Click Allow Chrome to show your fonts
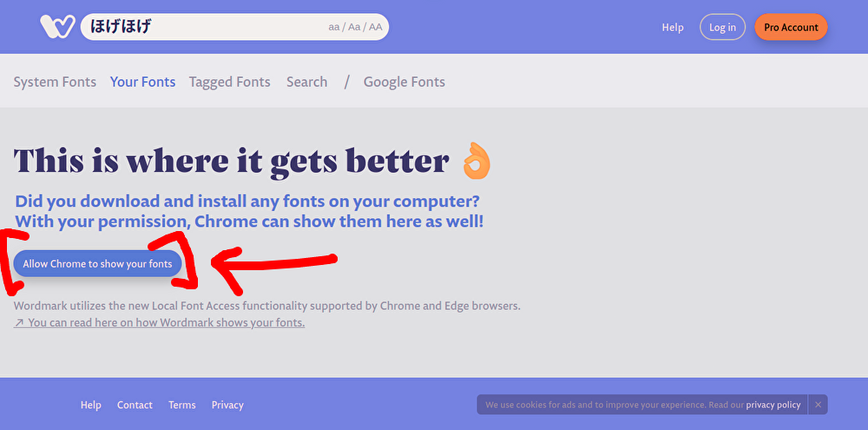 pos(97,264)
